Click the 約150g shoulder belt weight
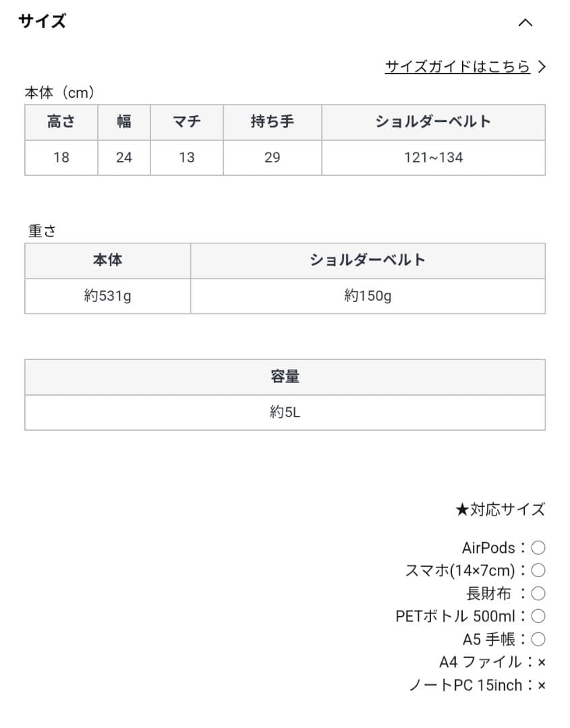The width and height of the screenshot is (570, 728). click(x=367, y=296)
